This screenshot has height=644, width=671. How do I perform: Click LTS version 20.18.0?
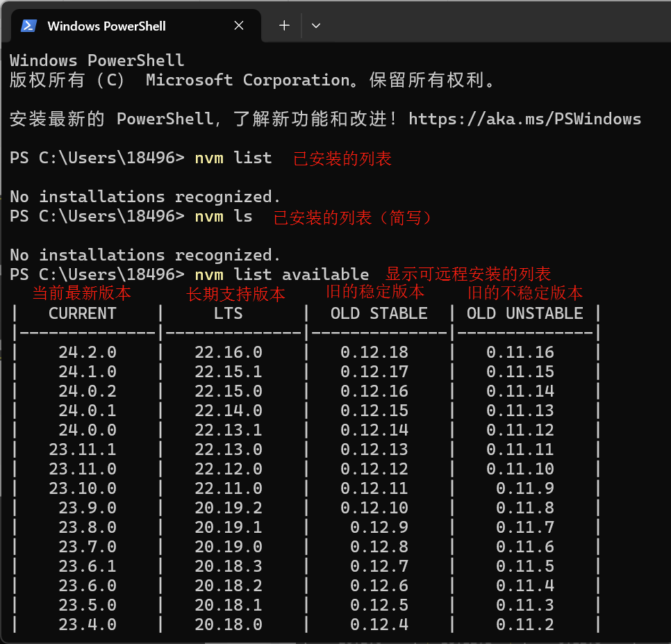coord(228,625)
